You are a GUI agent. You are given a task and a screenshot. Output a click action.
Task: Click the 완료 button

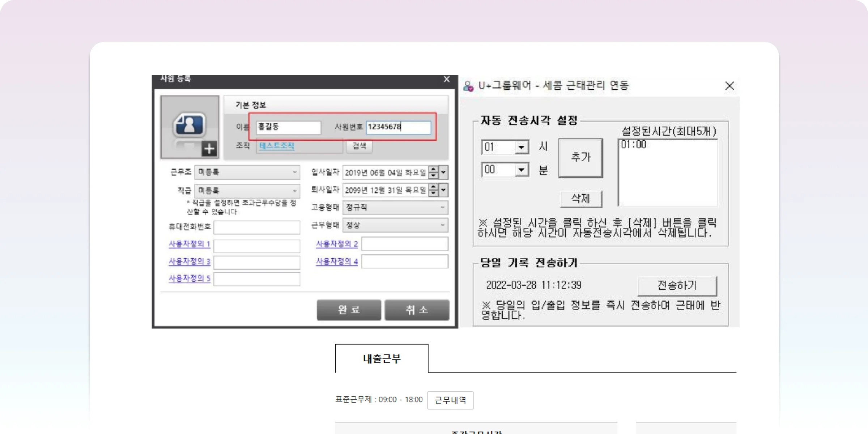coord(349,310)
